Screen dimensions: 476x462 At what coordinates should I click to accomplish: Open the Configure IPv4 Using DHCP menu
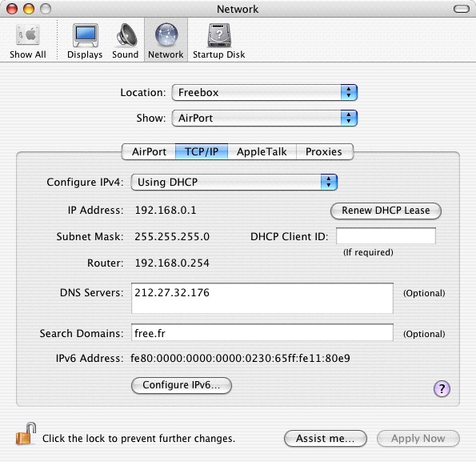coord(234,182)
